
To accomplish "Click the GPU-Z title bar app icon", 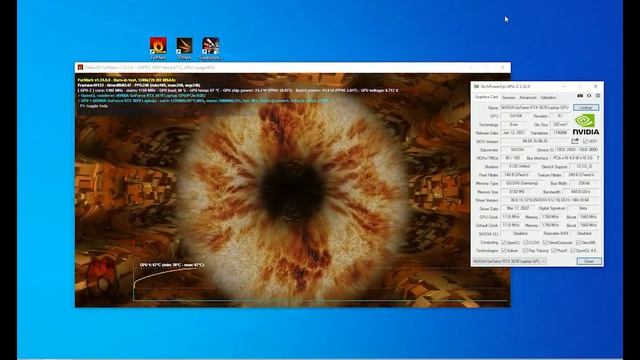I will [x=476, y=87].
